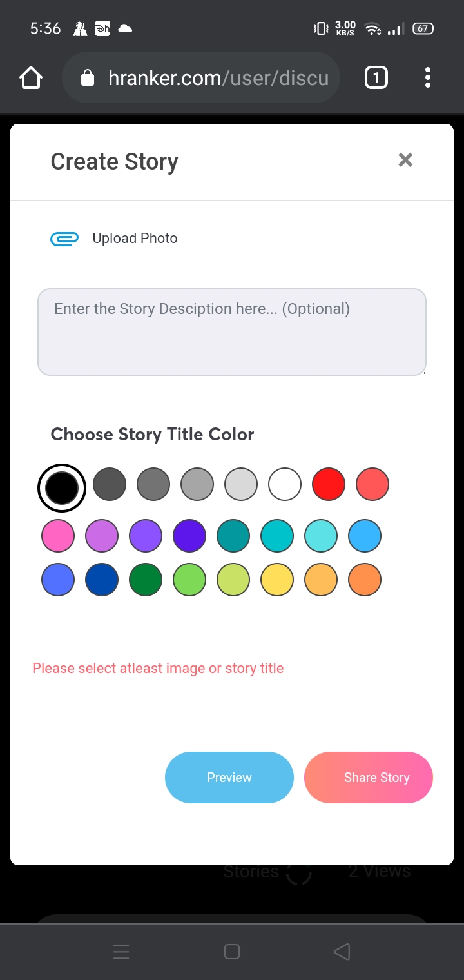Tap the Android home square icon

[x=232, y=952]
